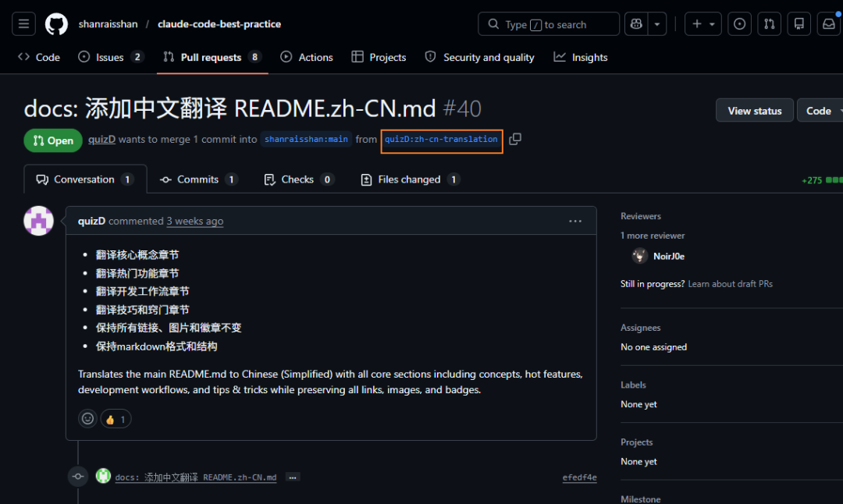Click the Labels sidebar heading
This screenshot has height=504, width=843.
point(633,385)
